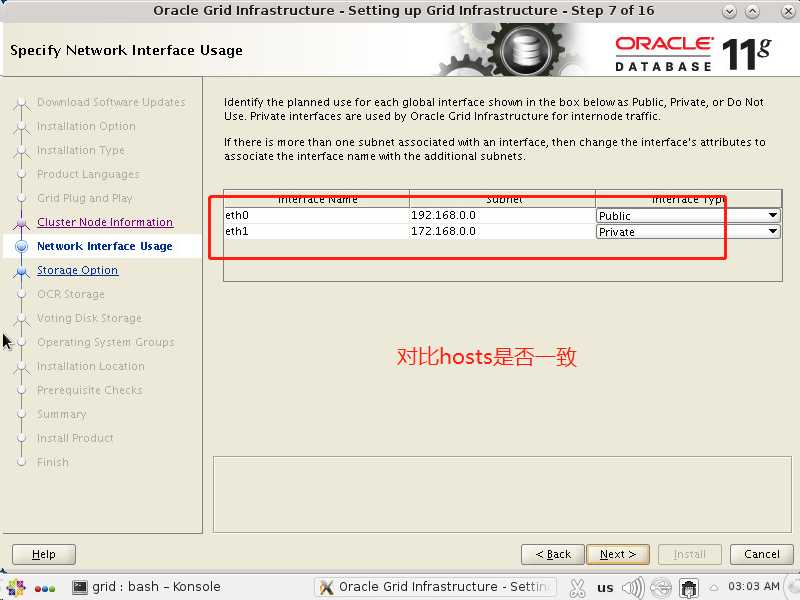Click the 192.168.0.0 subnet cell
Viewport: 800px width, 600px height.
coord(502,215)
